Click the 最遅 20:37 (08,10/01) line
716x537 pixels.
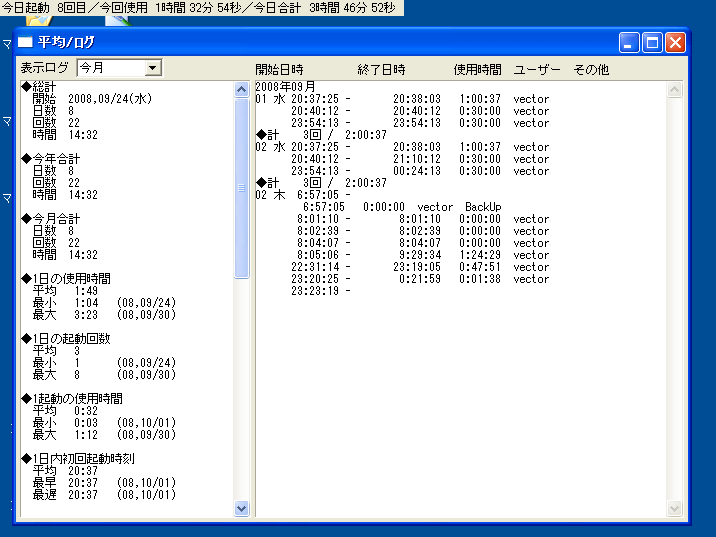pos(104,494)
